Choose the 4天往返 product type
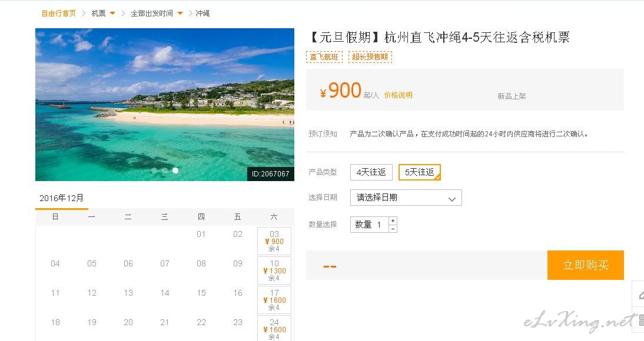 (371, 172)
